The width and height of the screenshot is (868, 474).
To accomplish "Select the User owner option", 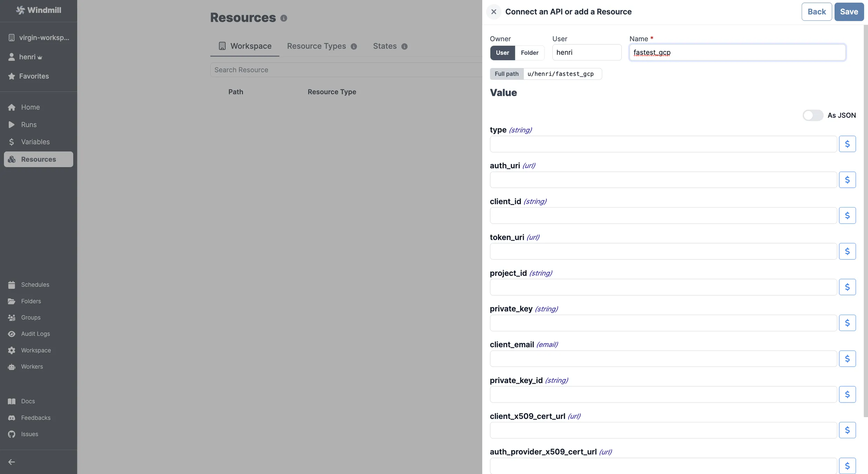I will point(502,53).
